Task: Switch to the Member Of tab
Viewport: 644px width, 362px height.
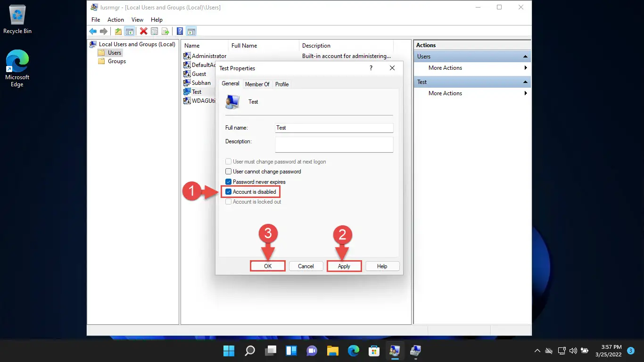Action: [257, 84]
